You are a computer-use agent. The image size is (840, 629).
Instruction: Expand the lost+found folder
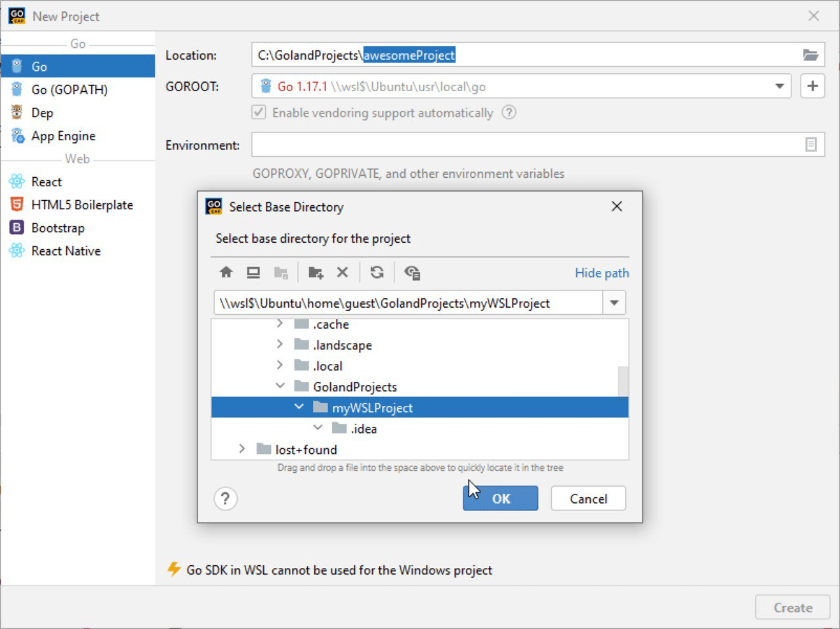tap(242, 449)
